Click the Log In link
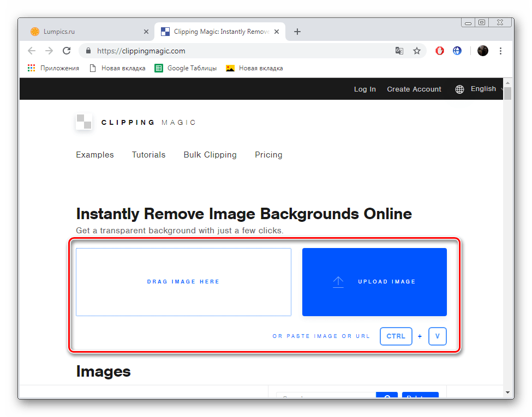The image size is (532, 417). [364, 89]
